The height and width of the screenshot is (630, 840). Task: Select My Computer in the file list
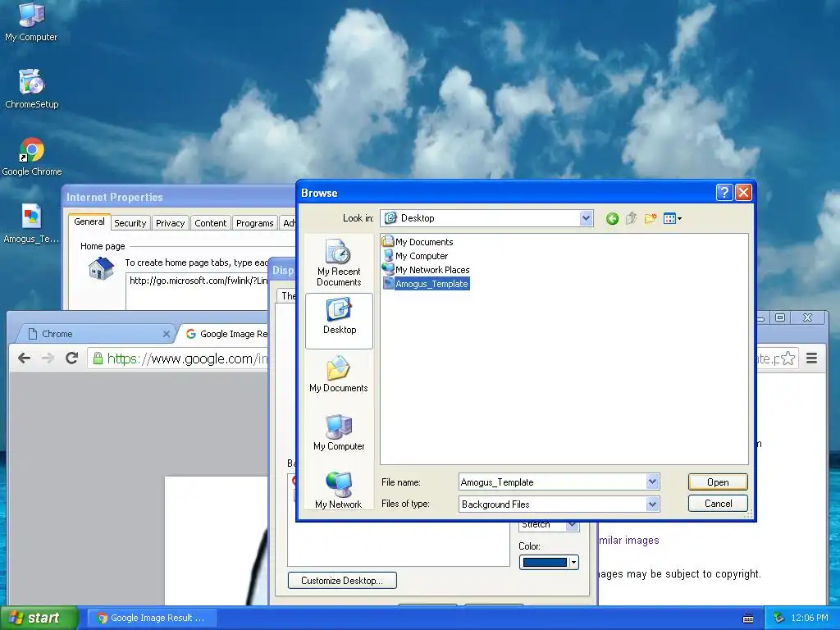coord(416,256)
